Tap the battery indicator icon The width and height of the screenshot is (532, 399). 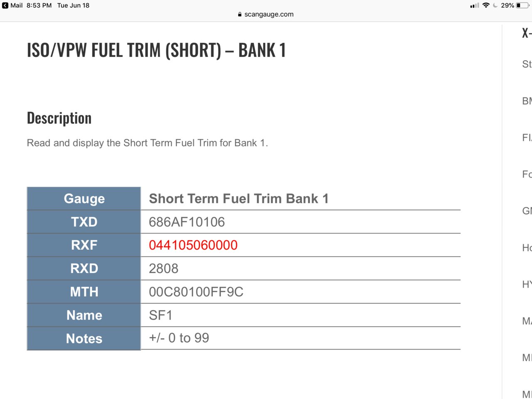point(522,5)
